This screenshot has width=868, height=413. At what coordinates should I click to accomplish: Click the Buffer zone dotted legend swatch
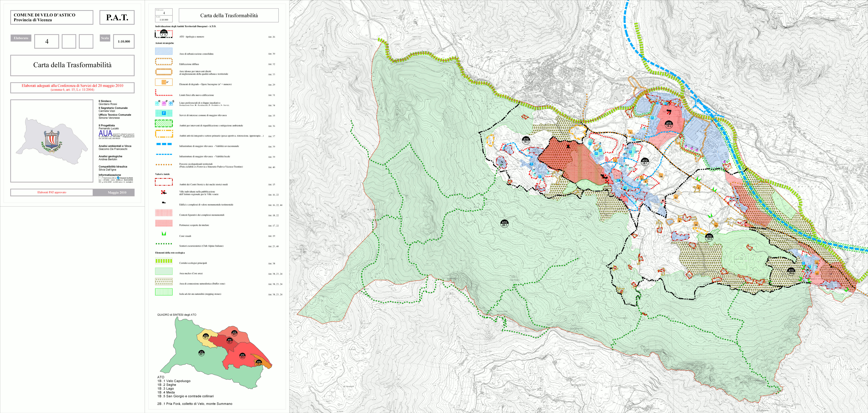pos(164,281)
